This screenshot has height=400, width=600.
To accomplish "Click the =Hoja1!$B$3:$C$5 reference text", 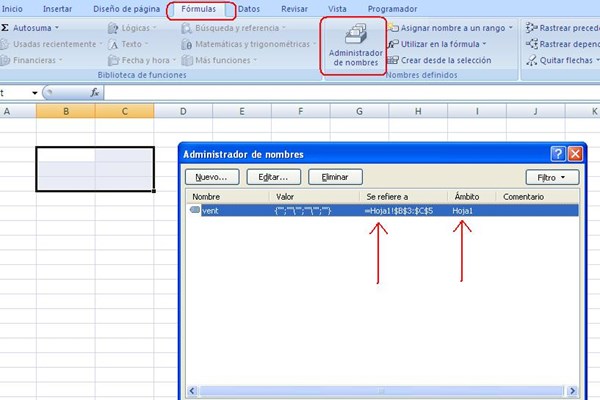I will point(398,211).
